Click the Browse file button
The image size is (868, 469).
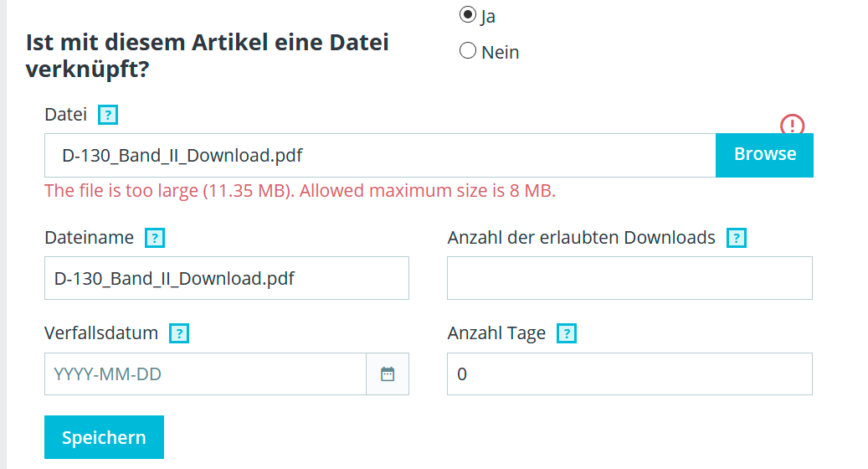(x=764, y=155)
